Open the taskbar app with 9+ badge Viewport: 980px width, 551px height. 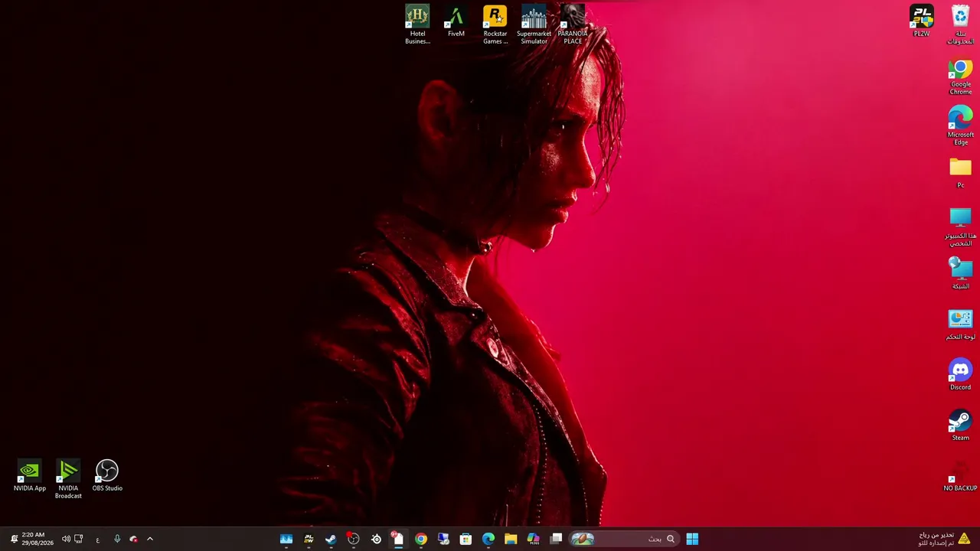pos(397,539)
